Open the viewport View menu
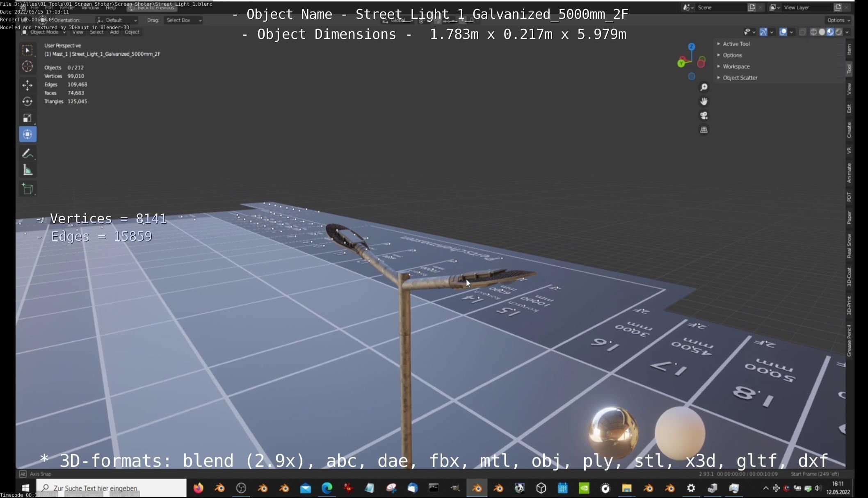 point(78,32)
